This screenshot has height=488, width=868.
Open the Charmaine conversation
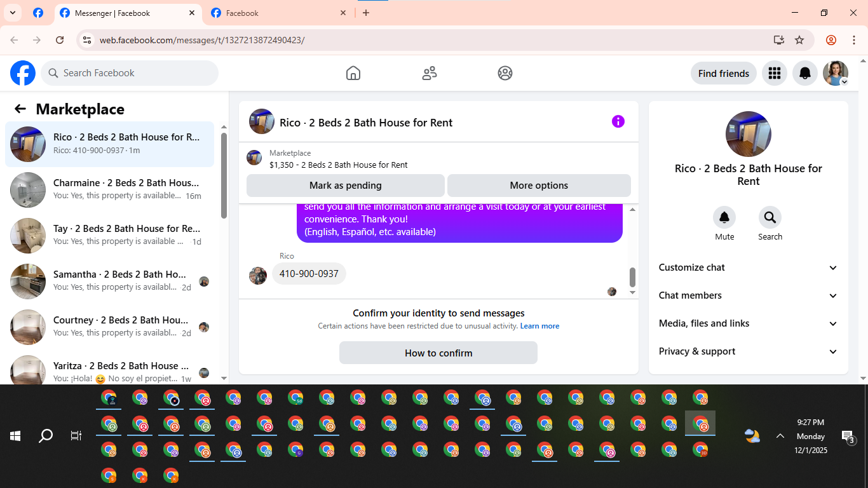pos(109,190)
